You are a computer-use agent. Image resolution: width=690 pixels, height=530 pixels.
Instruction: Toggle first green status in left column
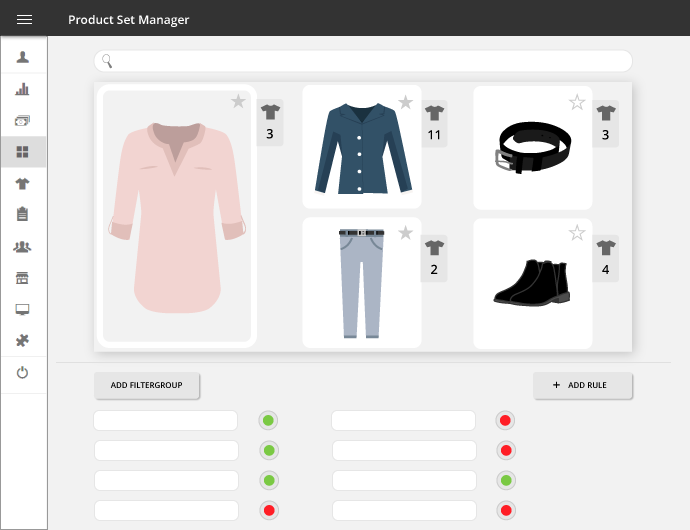[268, 420]
